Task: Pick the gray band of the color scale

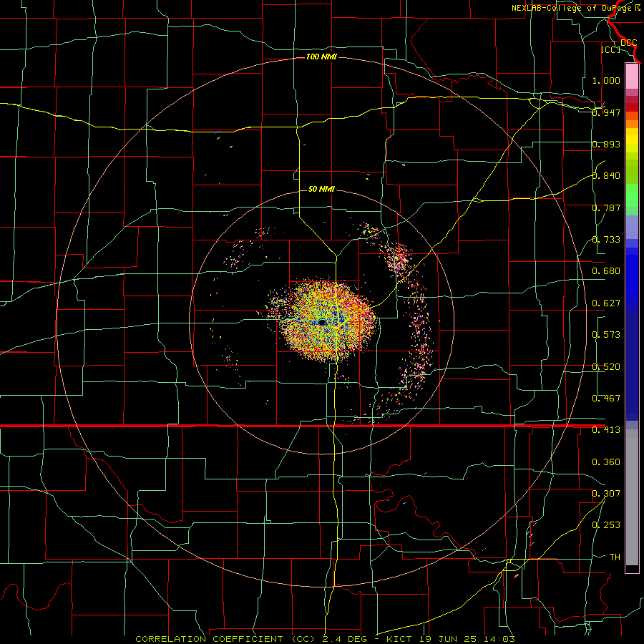Action: [632, 499]
